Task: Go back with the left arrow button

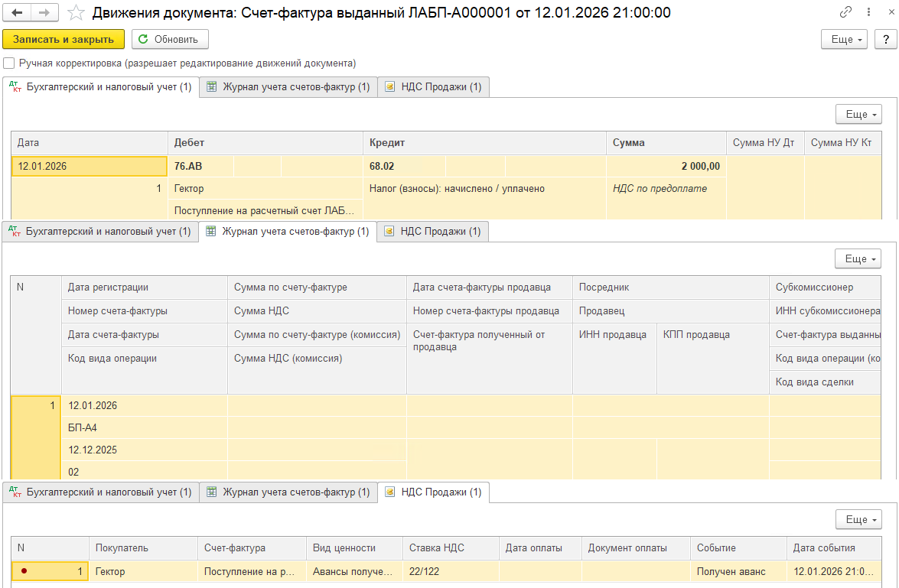Action: (18, 13)
